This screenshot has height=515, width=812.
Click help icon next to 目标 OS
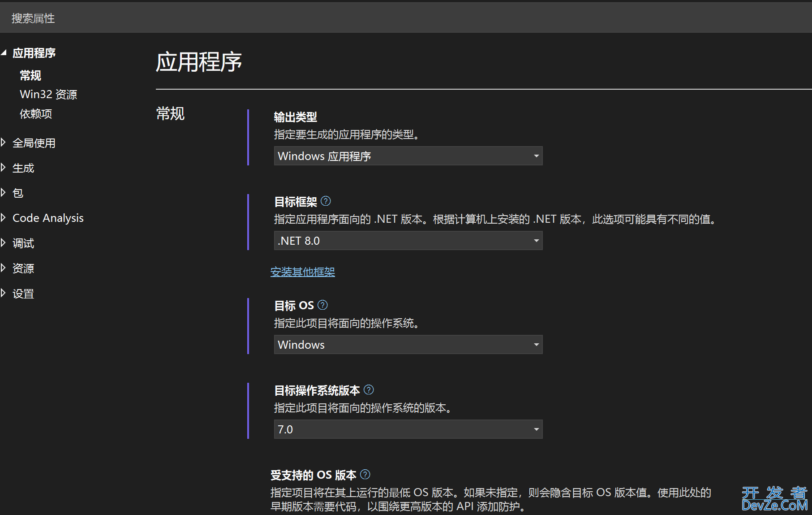point(322,305)
